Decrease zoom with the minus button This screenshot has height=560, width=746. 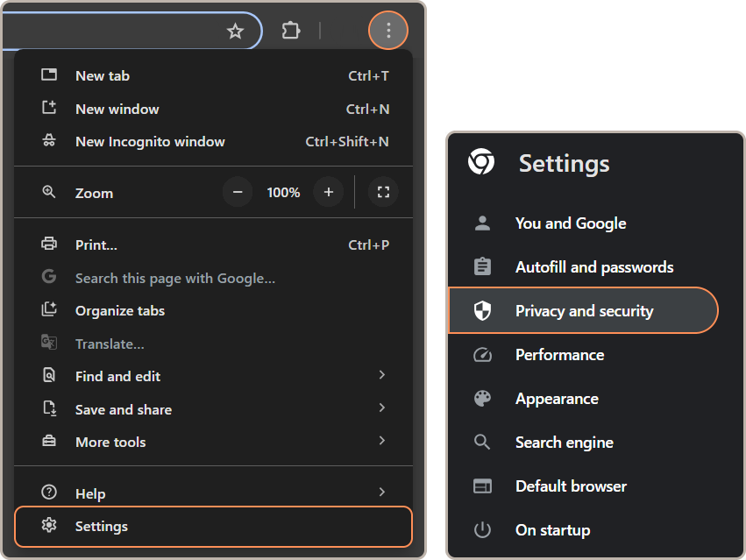[238, 192]
